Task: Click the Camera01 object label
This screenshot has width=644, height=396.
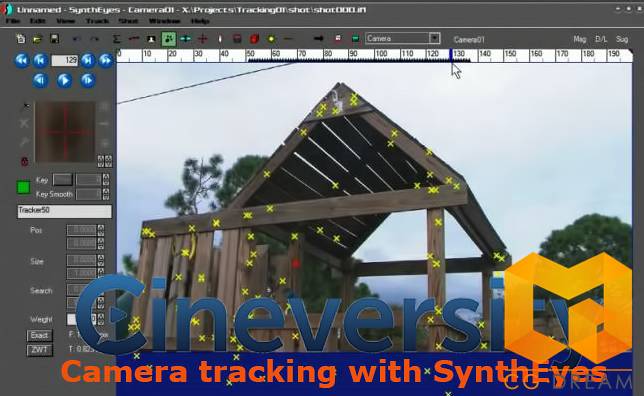Action: click(469, 40)
